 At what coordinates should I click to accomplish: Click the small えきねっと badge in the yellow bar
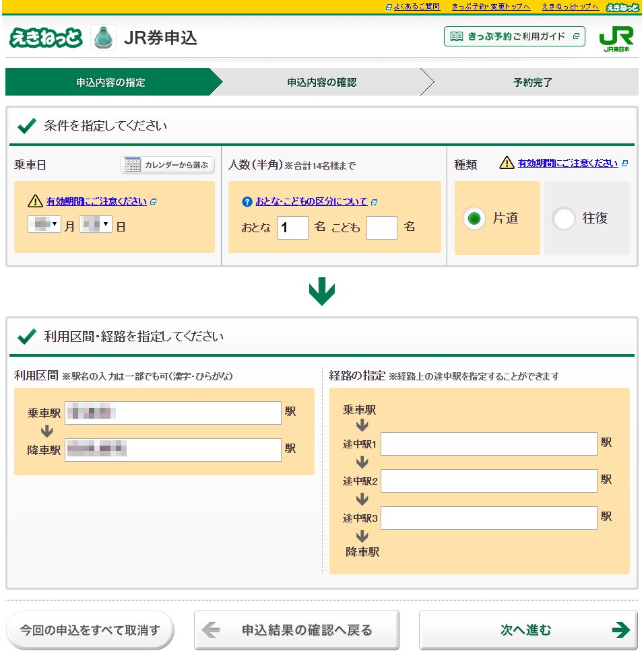623,7
